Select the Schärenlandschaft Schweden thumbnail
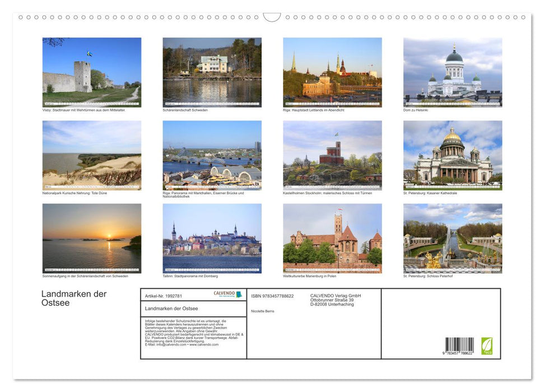Image resolution: width=544 pixels, height=392 pixels. pyautogui.click(x=212, y=72)
